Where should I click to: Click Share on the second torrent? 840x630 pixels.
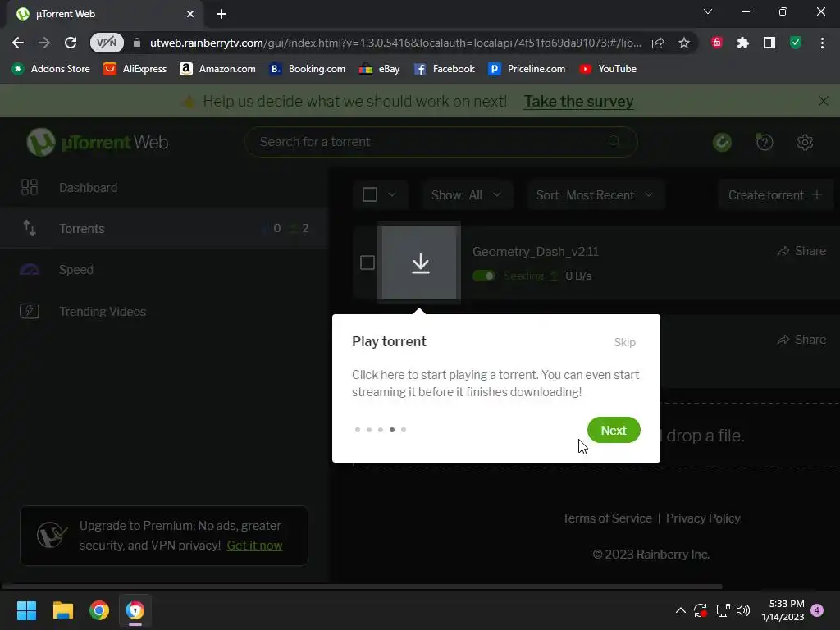tap(801, 340)
